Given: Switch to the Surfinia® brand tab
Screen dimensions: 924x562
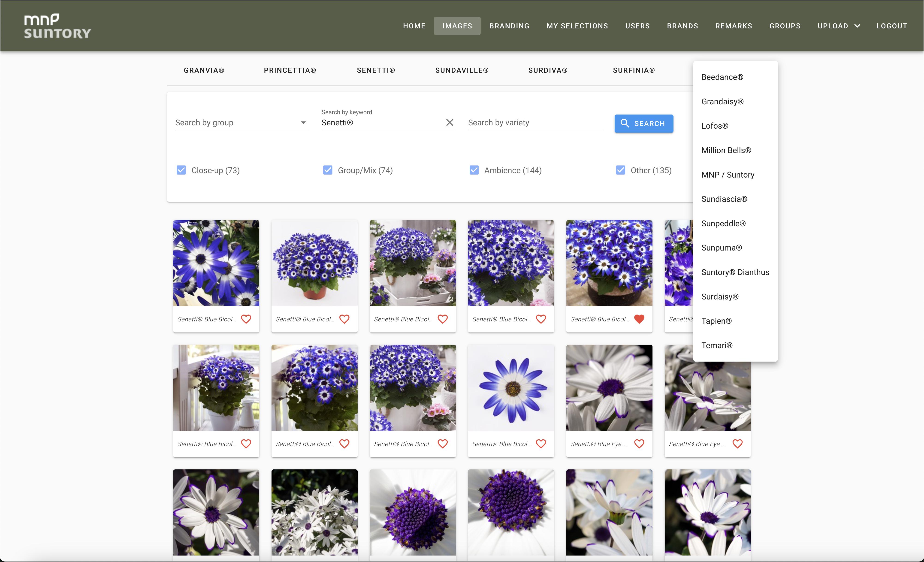Looking at the screenshot, I should click(634, 70).
